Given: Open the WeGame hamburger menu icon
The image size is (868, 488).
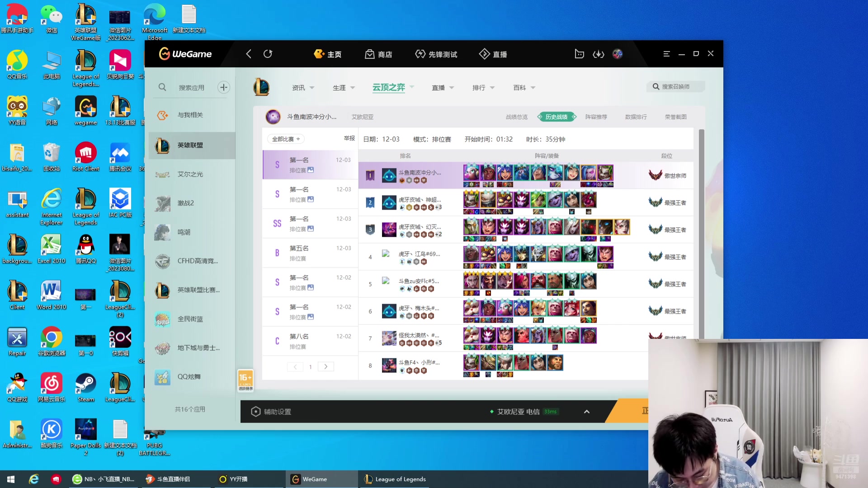Looking at the screenshot, I should (x=666, y=54).
